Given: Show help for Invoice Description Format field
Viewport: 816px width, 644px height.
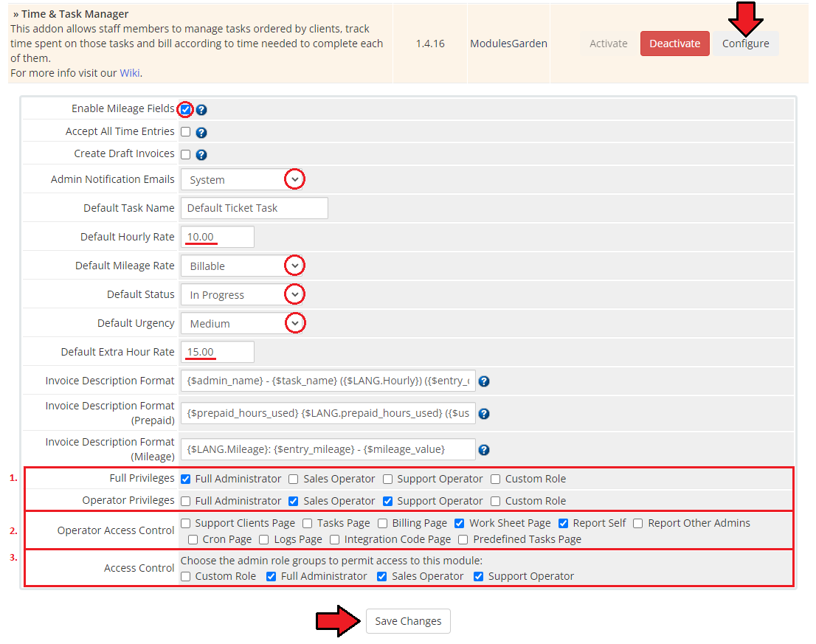Looking at the screenshot, I should point(484,381).
